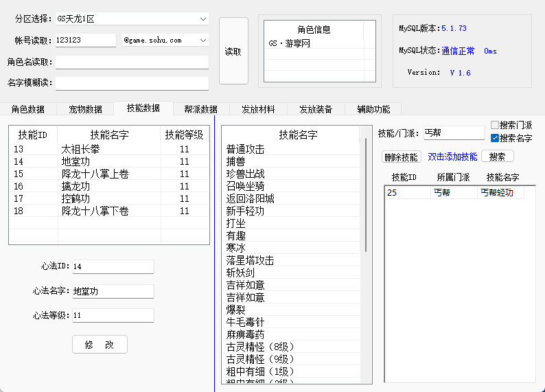Uncheck the 搜索名字 checkbox
Screen dimensions: 545x392
[x=495, y=138]
